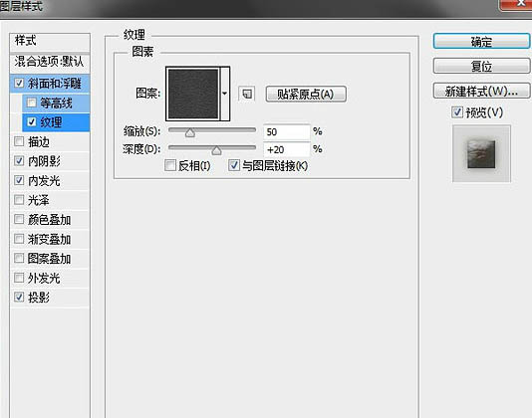The width and height of the screenshot is (532, 418).
Task: Uncheck 与图层链接(K) link with layer
Action: (x=234, y=165)
